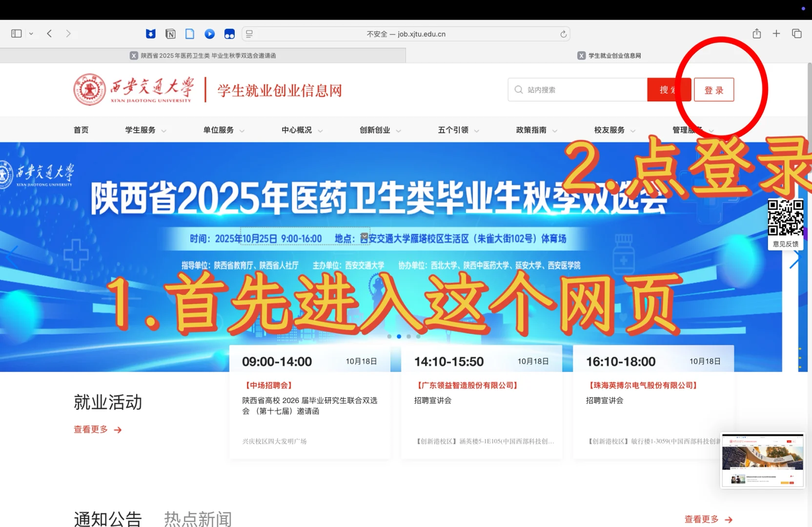Open the screenshot preview thumbnail
This screenshot has width=812, height=527.
[763, 460]
